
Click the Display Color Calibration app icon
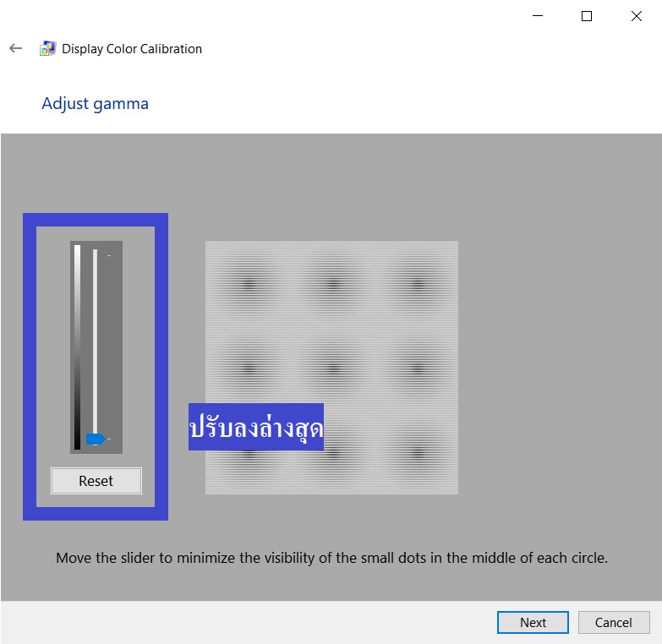coord(47,48)
